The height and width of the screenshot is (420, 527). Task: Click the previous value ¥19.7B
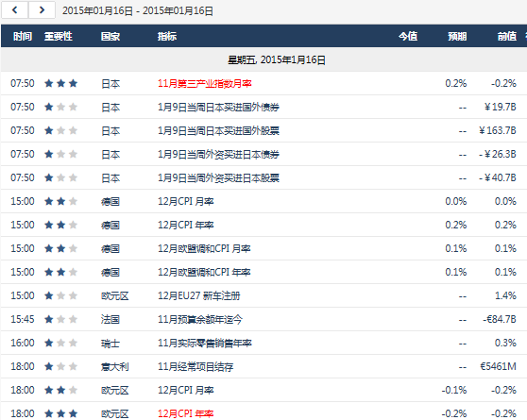pyautogui.click(x=501, y=107)
